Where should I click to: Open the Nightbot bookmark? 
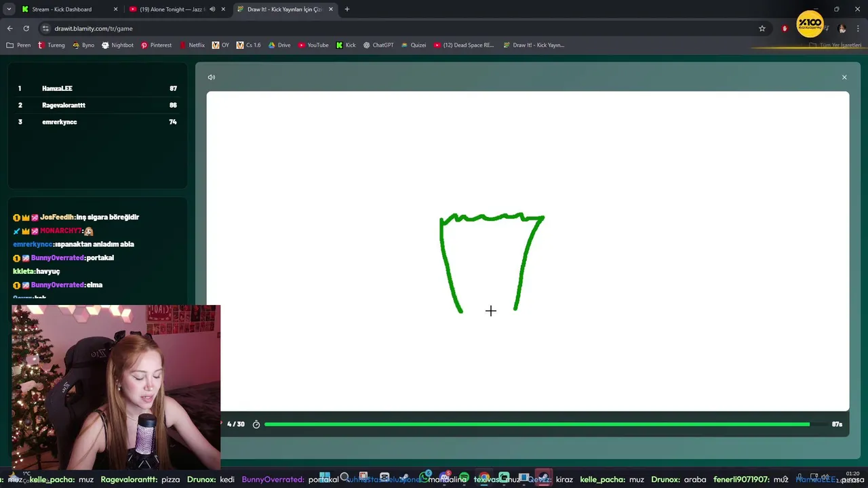click(117, 45)
